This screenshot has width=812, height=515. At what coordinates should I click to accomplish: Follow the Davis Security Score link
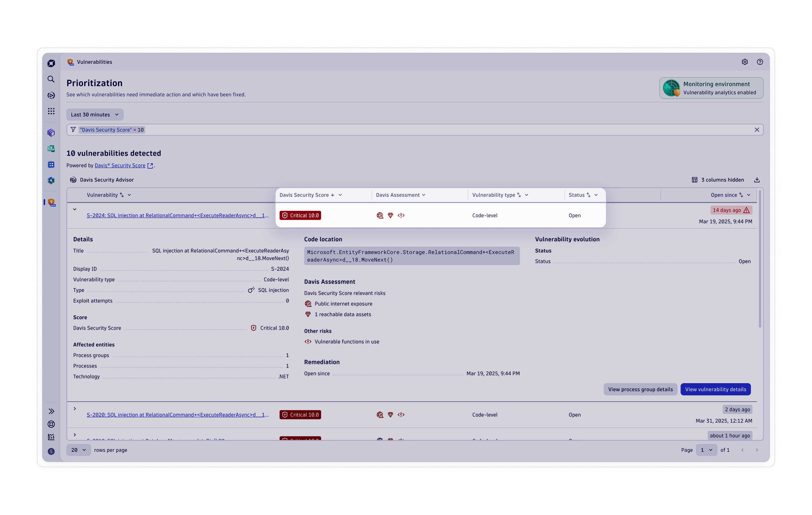pyautogui.click(x=120, y=166)
